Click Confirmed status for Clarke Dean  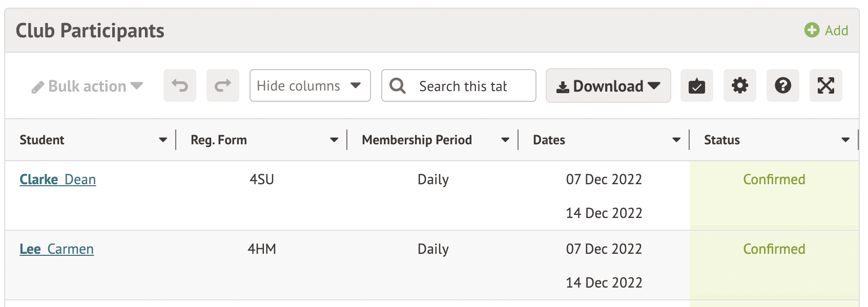(x=774, y=180)
